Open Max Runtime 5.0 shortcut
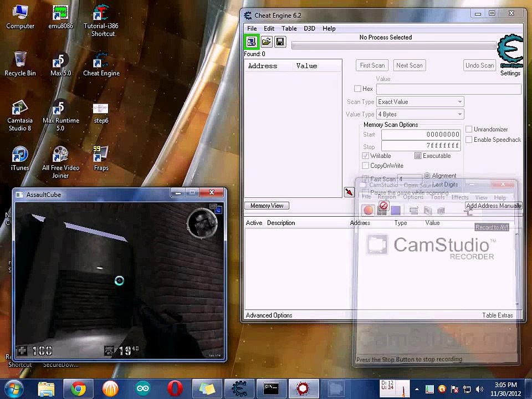Image resolution: width=532 pixels, height=399 pixels. point(60,116)
